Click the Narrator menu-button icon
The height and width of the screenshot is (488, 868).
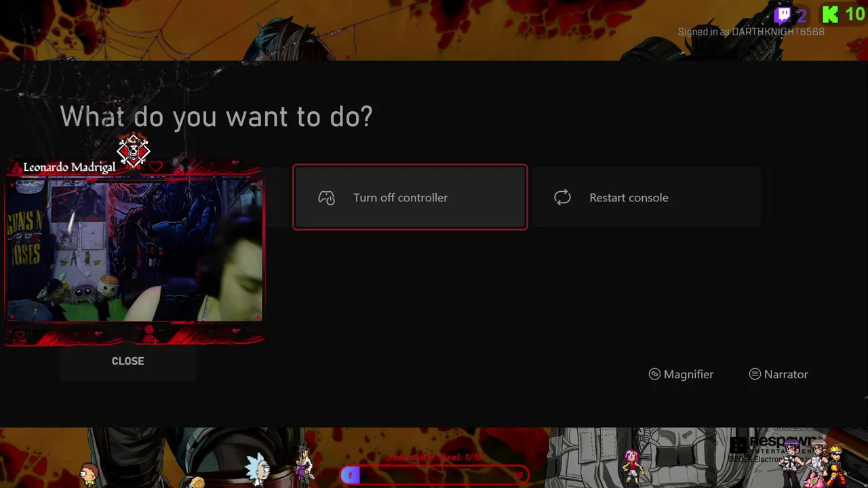[x=755, y=374]
